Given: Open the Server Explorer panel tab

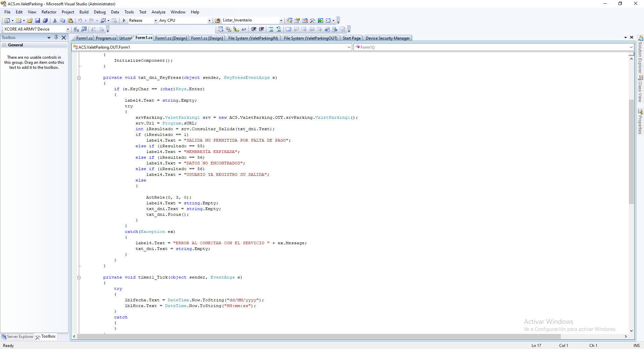Looking at the screenshot, I should 17,337.
